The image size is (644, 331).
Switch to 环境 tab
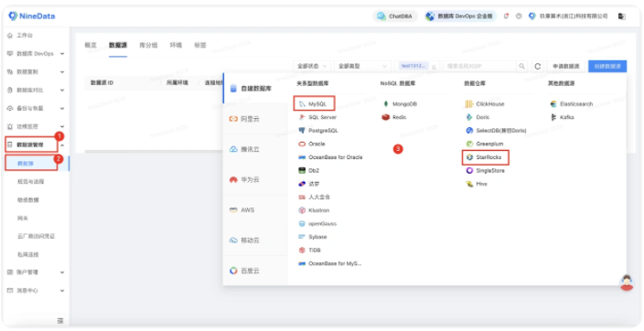[176, 45]
